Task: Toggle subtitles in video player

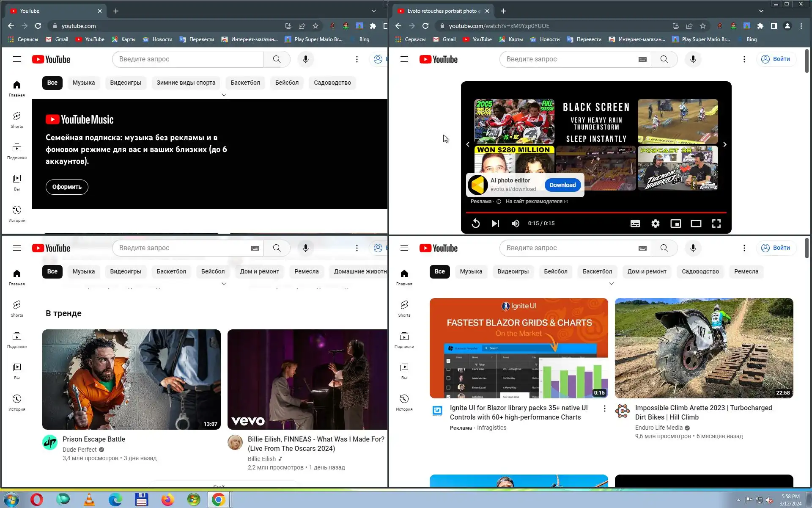Action: pyautogui.click(x=635, y=224)
